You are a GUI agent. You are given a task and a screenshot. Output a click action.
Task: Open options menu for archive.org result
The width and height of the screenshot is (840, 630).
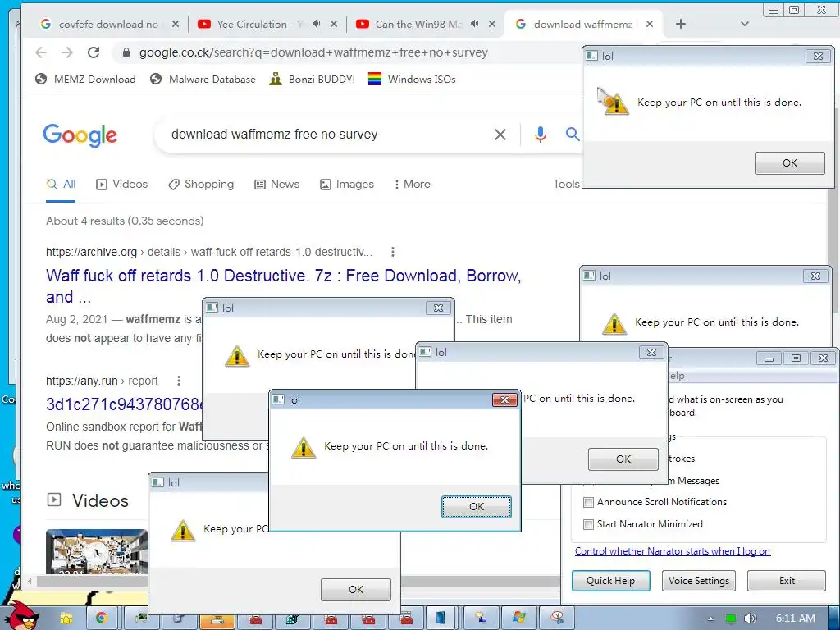tap(393, 252)
